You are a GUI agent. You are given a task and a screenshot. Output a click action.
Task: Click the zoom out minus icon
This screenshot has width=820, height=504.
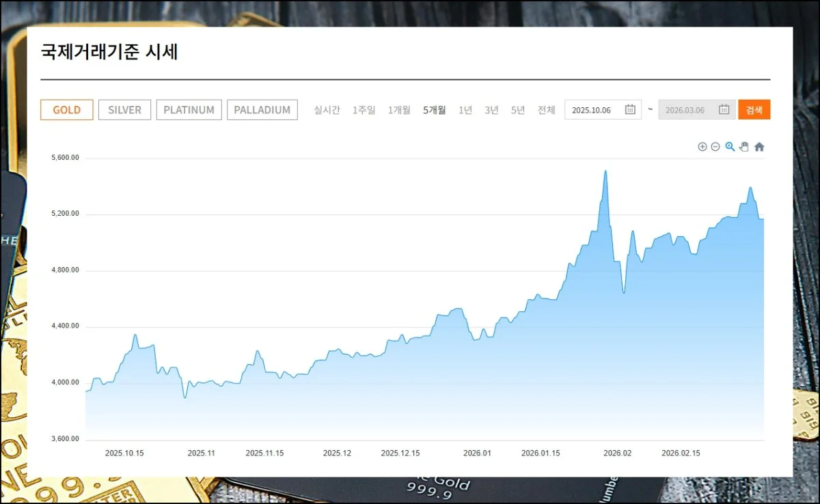715,147
